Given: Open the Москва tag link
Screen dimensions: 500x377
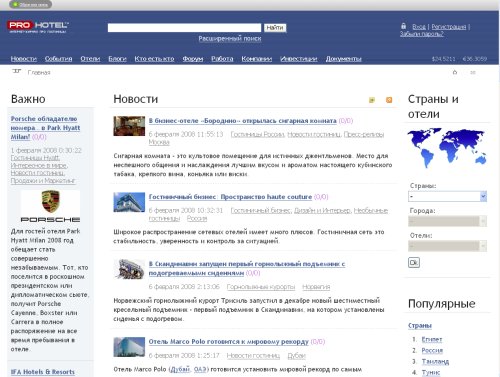Looking at the screenshot, I should point(159,142).
